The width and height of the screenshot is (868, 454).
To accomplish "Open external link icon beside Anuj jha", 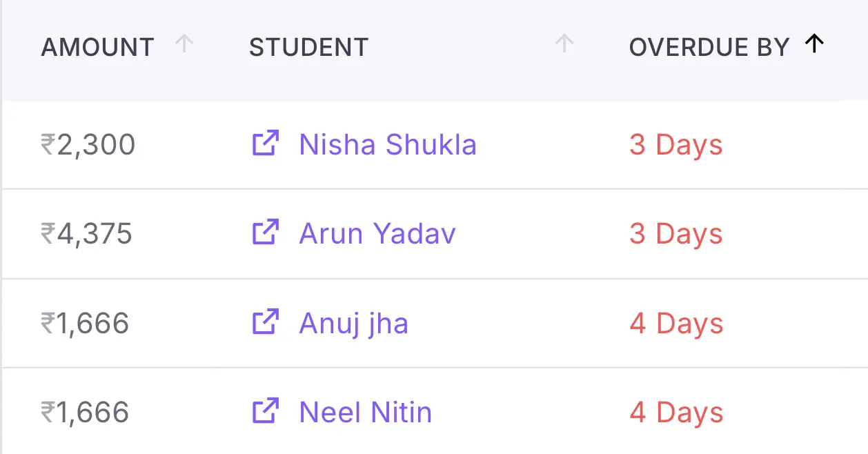I will click(265, 322).
